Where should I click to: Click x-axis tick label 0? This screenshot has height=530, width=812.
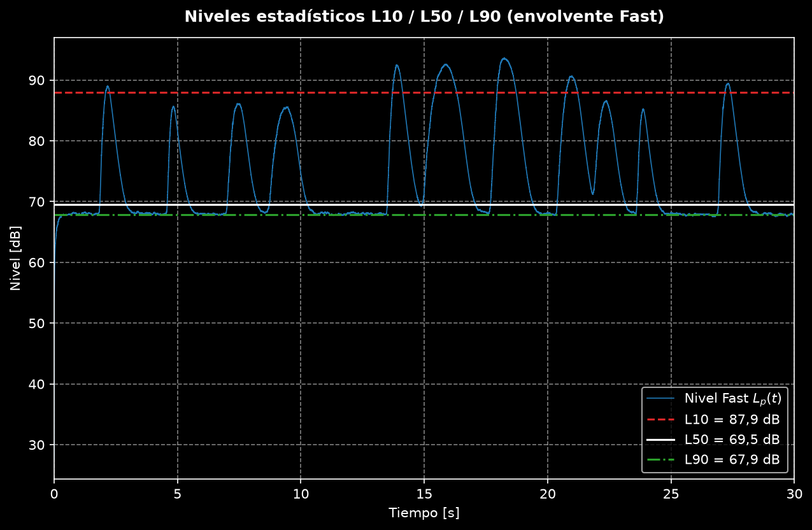54,493
